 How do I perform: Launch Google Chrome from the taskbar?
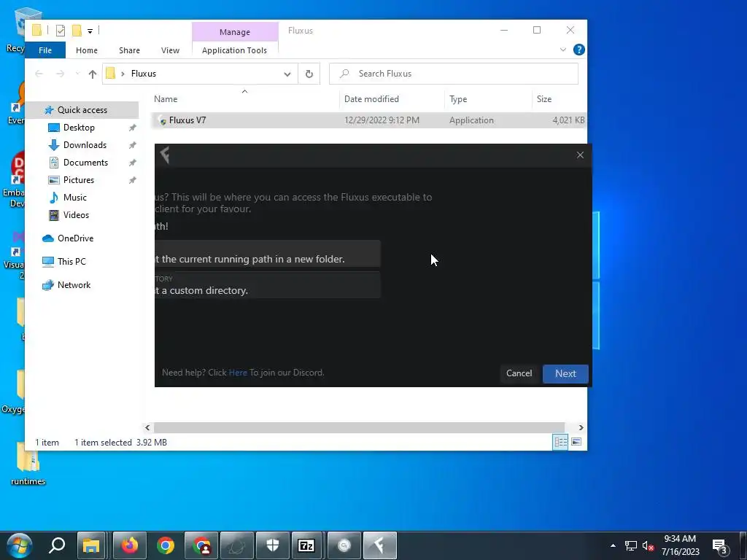point(166,545)
